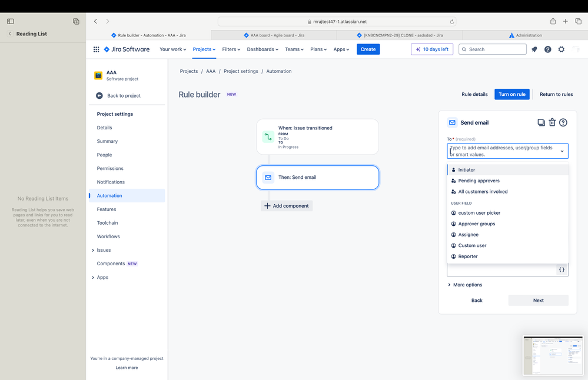This screenshot has height=380, width=588.
Task: Expand the Issues section in sidebar
Action: 93,251
